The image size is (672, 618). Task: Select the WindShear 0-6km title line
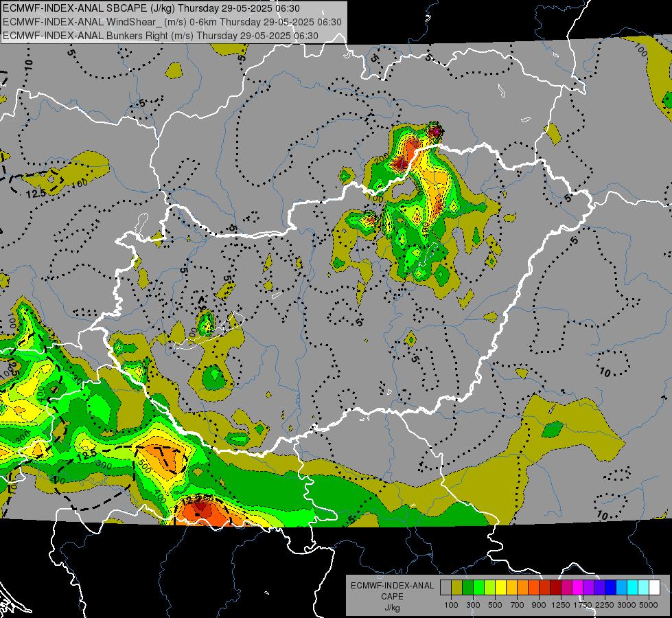pyautogui.click(x=172, y=22)
